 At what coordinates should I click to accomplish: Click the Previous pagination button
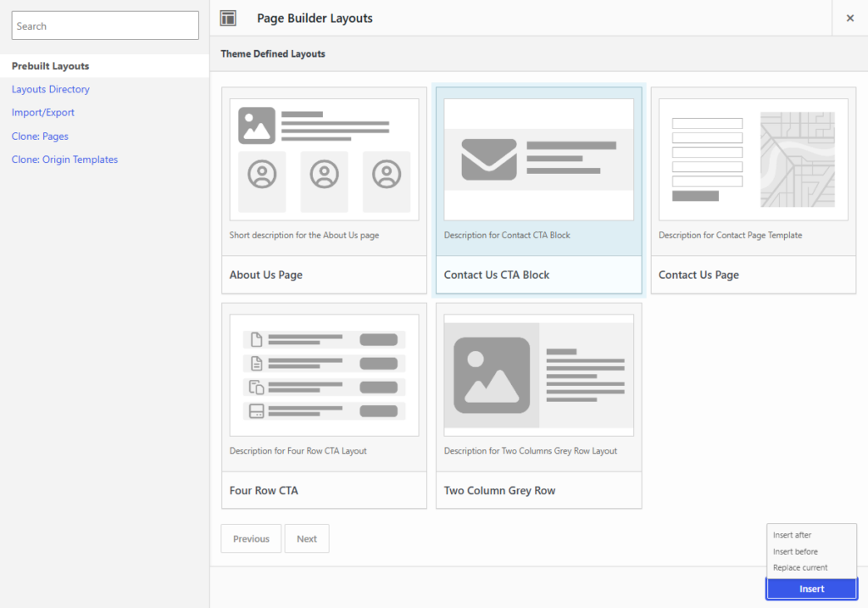point(251,538)
